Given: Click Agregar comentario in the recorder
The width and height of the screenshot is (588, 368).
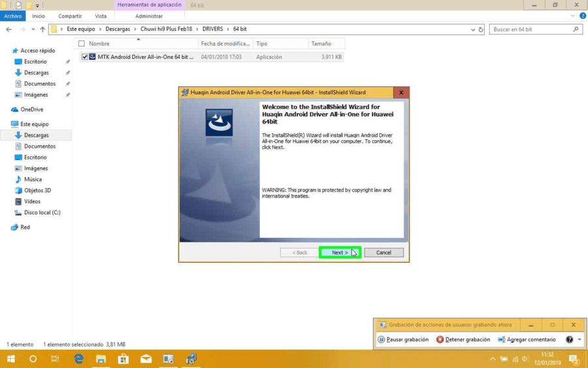Looking at the screenshot, I should (527, 339).
